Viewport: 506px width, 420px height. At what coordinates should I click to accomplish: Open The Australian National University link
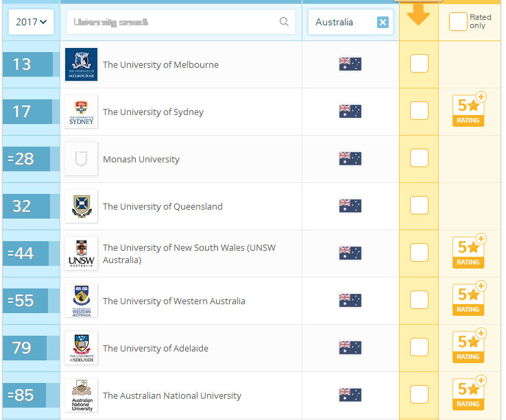(x=172, y=395)
